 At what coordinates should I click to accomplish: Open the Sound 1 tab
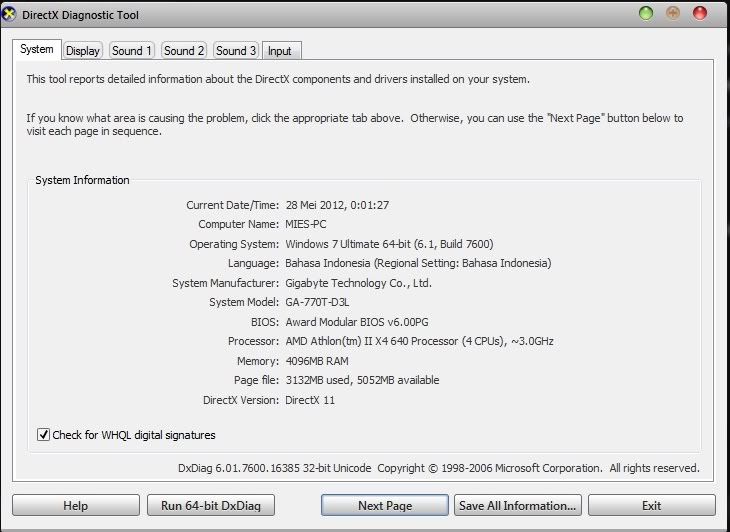point(132,51)
